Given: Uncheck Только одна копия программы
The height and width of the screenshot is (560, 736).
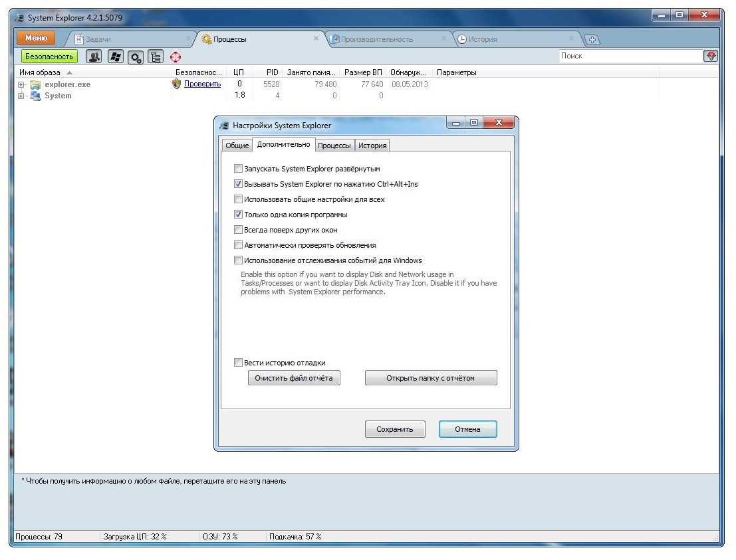Looking at the screenshot, I should pyautogui.click(x=239, y=215).
